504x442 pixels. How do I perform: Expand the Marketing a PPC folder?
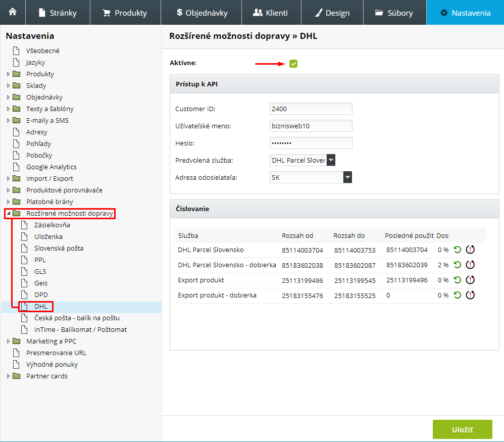(x=9, y=341)
